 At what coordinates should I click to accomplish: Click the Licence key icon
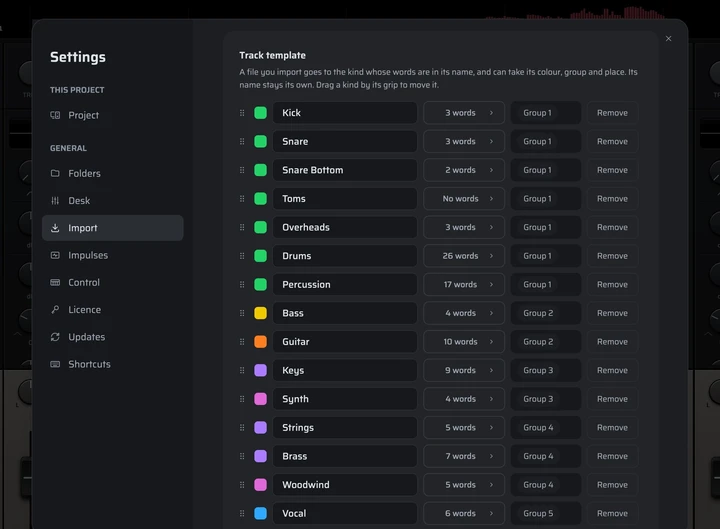point(55,310)
